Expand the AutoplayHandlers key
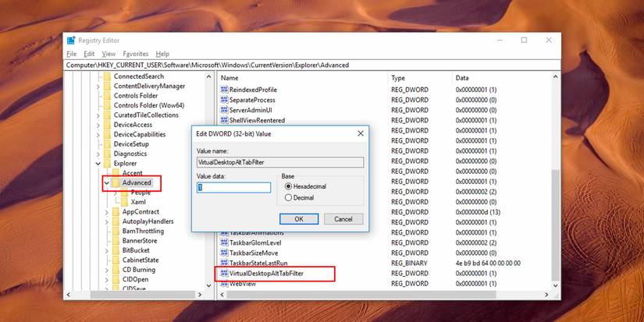Viewport: 644px width, 322px height. click(107, 221)
